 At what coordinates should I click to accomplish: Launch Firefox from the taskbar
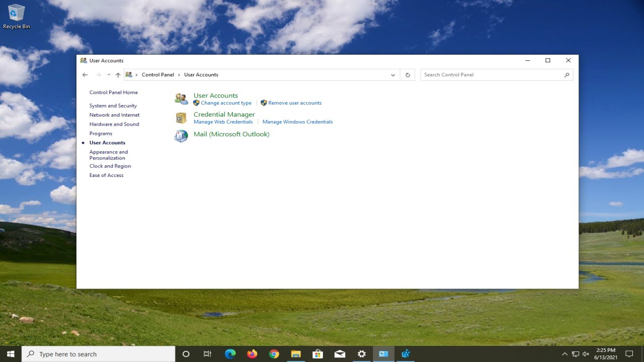click(x=252, y=354)
